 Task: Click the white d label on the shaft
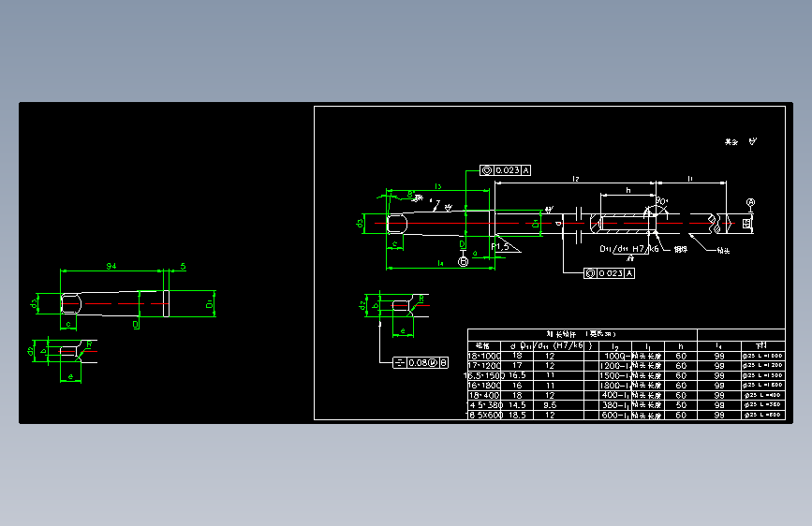tap(558, 223)
